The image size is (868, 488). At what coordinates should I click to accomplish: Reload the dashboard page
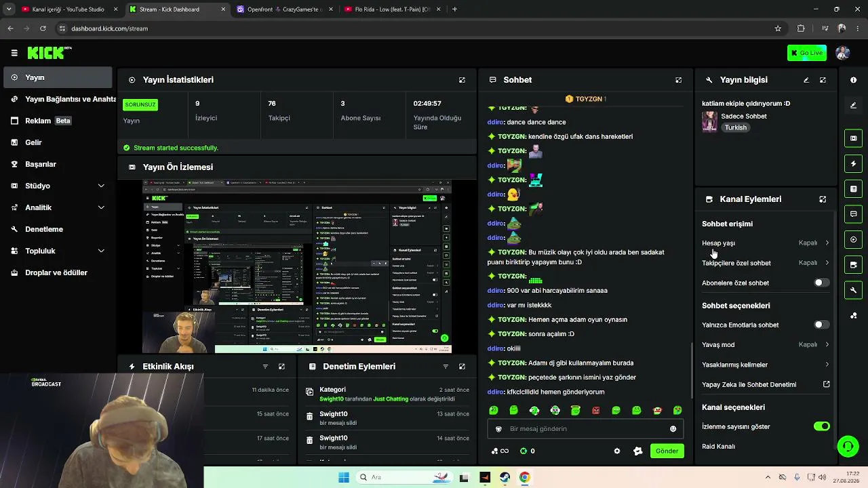[x=43, y=28]
